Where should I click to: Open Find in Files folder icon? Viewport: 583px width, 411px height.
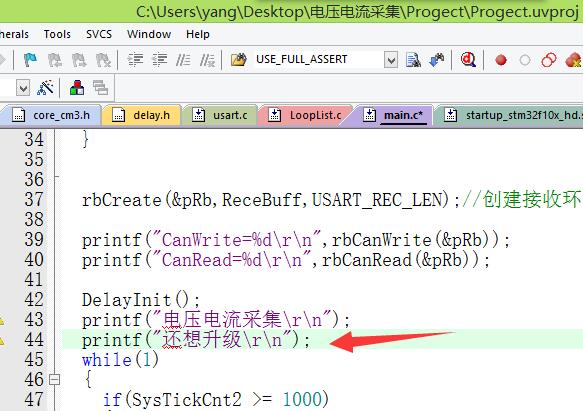click(239, 60)
